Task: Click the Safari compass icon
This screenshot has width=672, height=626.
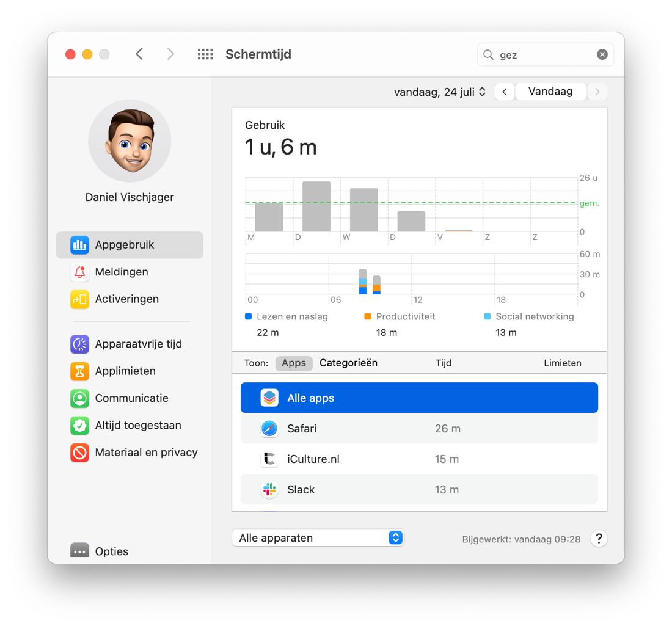Action: click(269, 429)
